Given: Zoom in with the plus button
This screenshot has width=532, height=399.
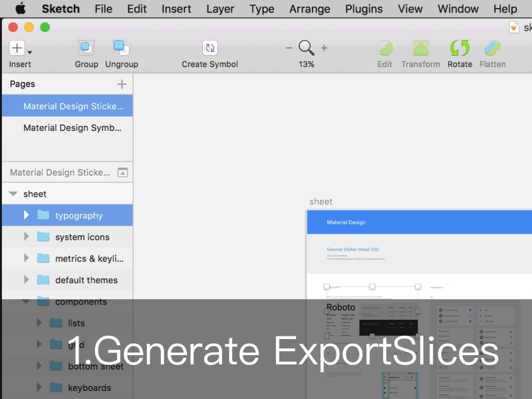Looking at the screenshot, I should (324, 48).
